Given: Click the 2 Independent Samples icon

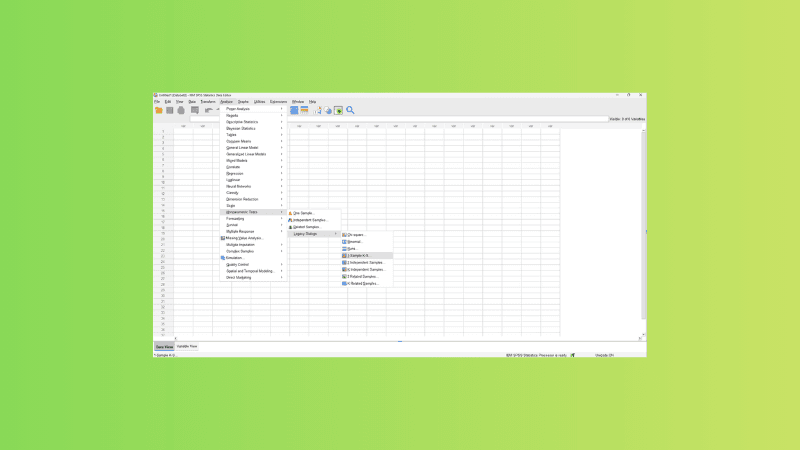Looking at the screenshot, I should click(x=344, y=262).
